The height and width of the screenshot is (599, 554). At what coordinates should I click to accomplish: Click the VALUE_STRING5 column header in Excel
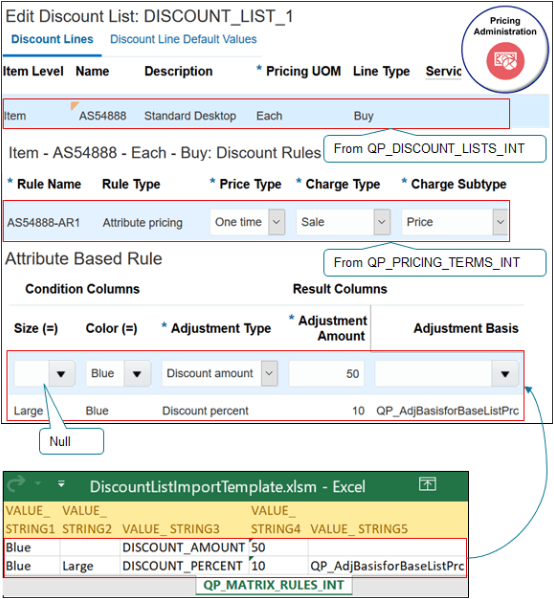point(359,529)
